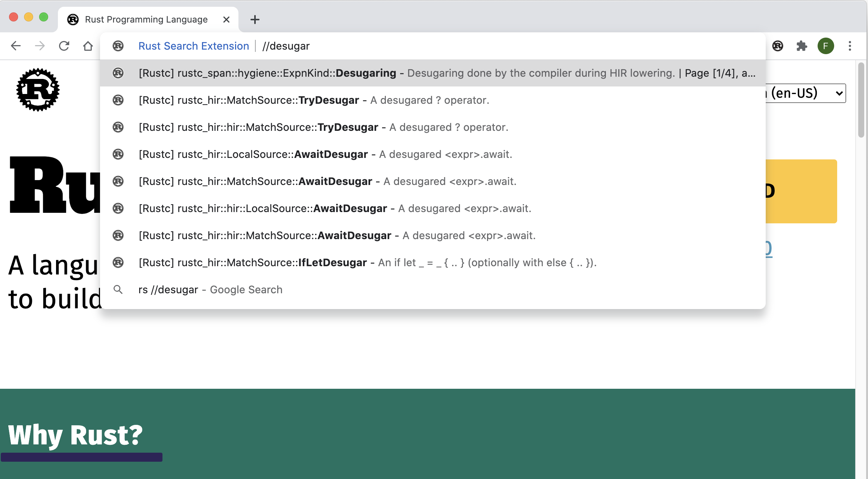Open a new browser tab

coord(255,20)
